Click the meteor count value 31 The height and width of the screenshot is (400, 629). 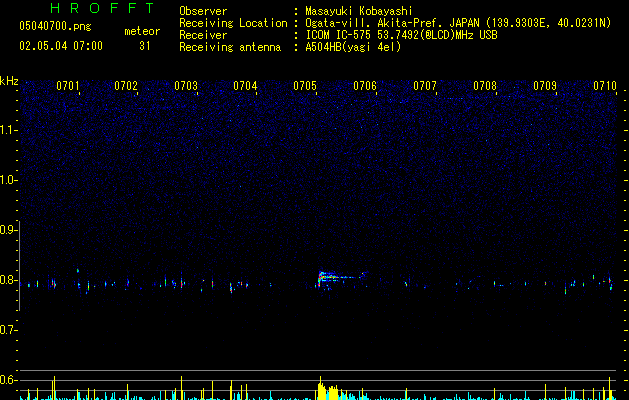tap(145, 46)
